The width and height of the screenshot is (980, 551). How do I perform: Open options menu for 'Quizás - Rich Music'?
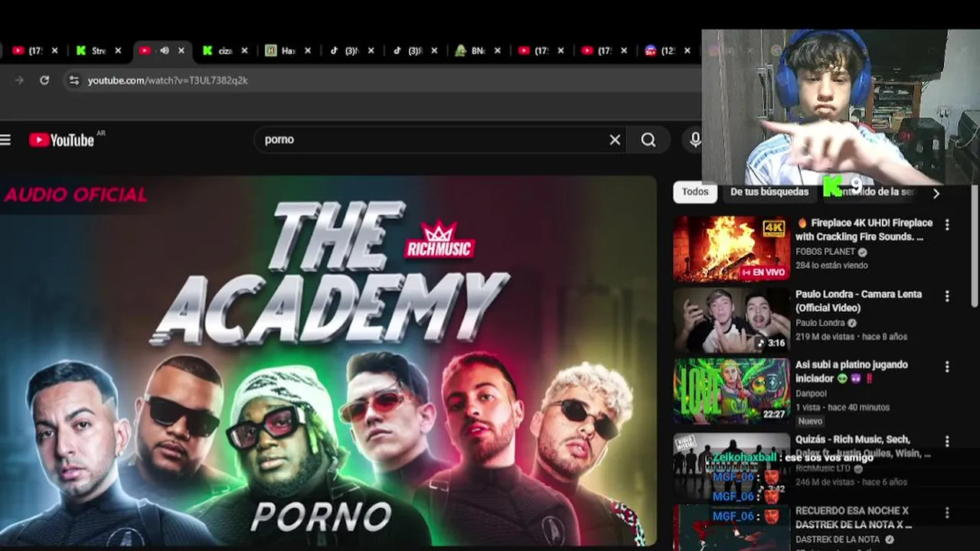click(x=947, y=442)
